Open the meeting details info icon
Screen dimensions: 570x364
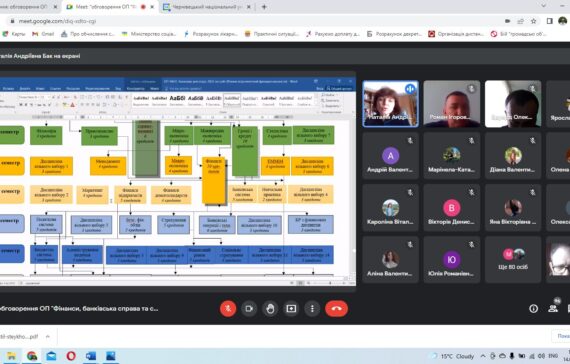pyautogui.click(x=533, y=309)
